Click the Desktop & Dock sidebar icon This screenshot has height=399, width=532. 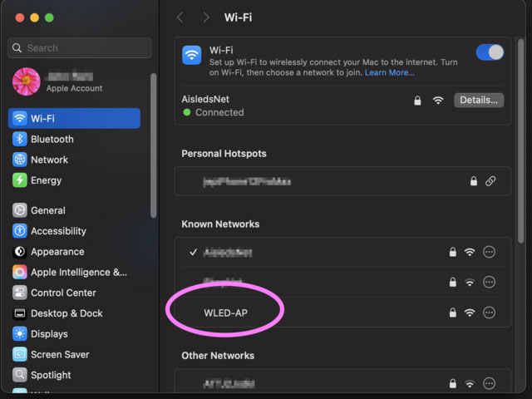point(20,313)
